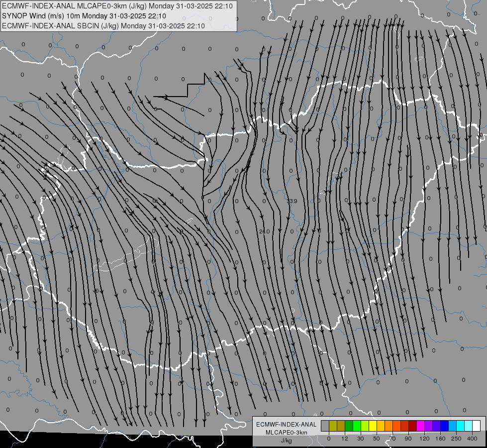Select the indigo swatch left of 160
This screenshot has height=448, width=487.
coord(437,426)
